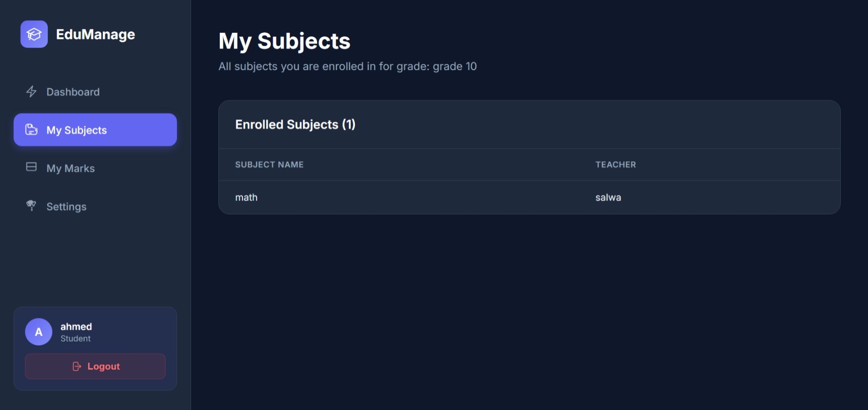The height and width of the screenshot is (410, 868).
Task: Click the SUBJECT NAME column header
Action: [269, 165]
